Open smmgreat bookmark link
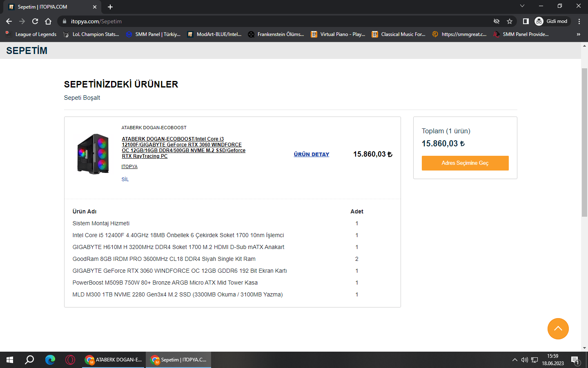This screenshot has height=368, width=588. pyautogui.click(x=459, y=34)
